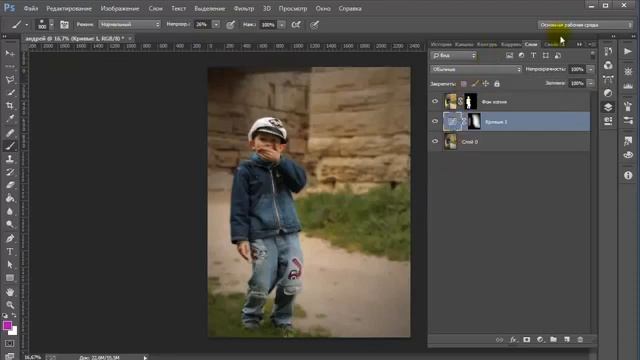Click the background white color swatch
Viewport: 640px width, 360px height.
coord(14,331)
